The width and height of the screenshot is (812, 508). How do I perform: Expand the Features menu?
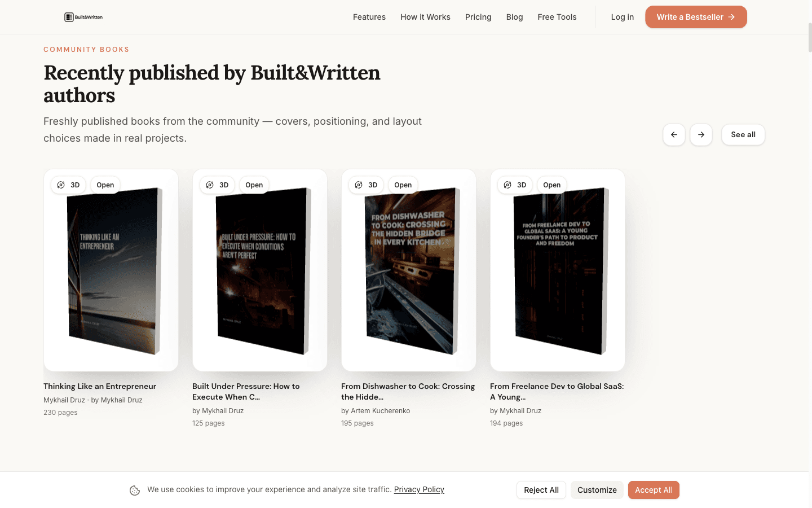(369, 17)
